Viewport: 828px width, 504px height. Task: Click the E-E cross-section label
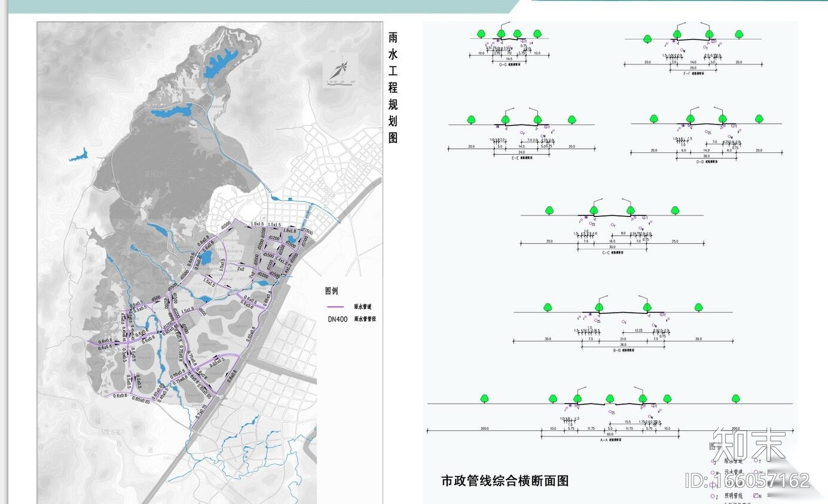pos(522,159)
